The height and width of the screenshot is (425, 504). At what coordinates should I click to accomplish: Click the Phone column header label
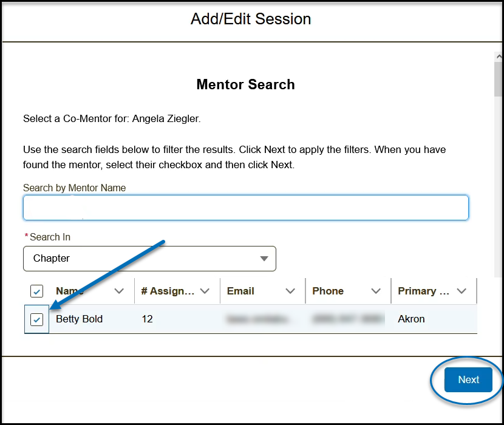click(328, 291)
